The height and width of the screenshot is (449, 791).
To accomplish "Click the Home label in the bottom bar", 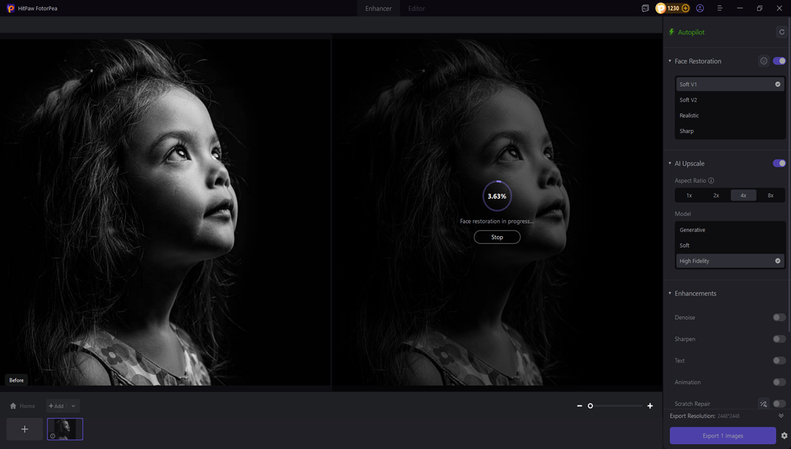I will 27,406.
